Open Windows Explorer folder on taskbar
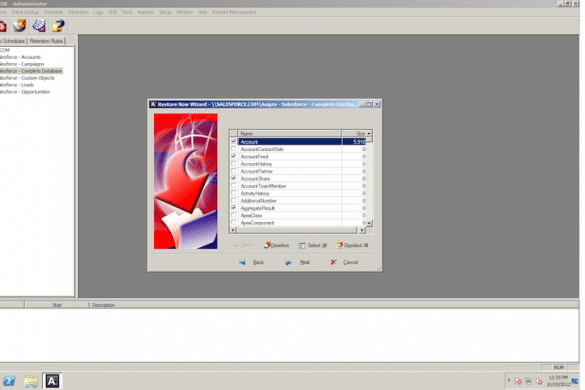This screenshot has width=585, height=390. pyautogui.click(x=31, y=381)
